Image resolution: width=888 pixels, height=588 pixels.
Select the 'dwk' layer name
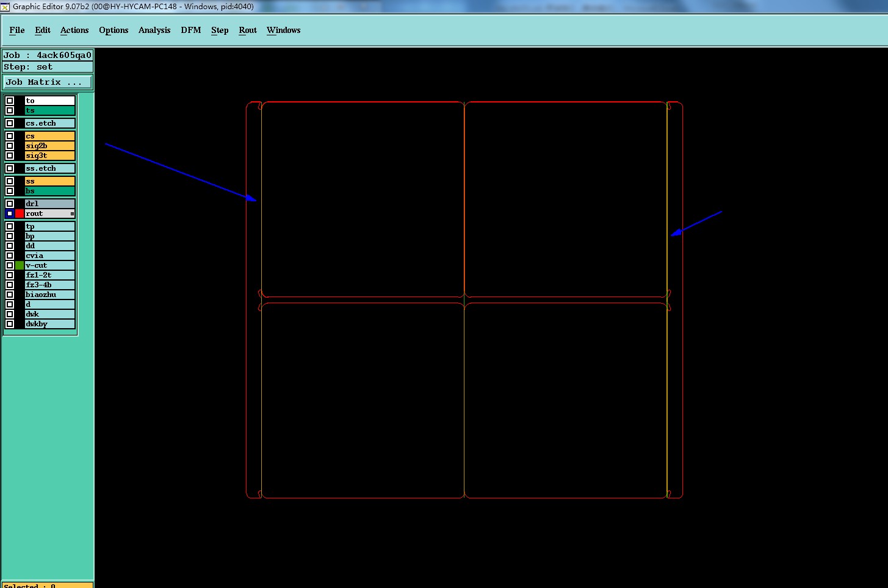coord(50,314)
